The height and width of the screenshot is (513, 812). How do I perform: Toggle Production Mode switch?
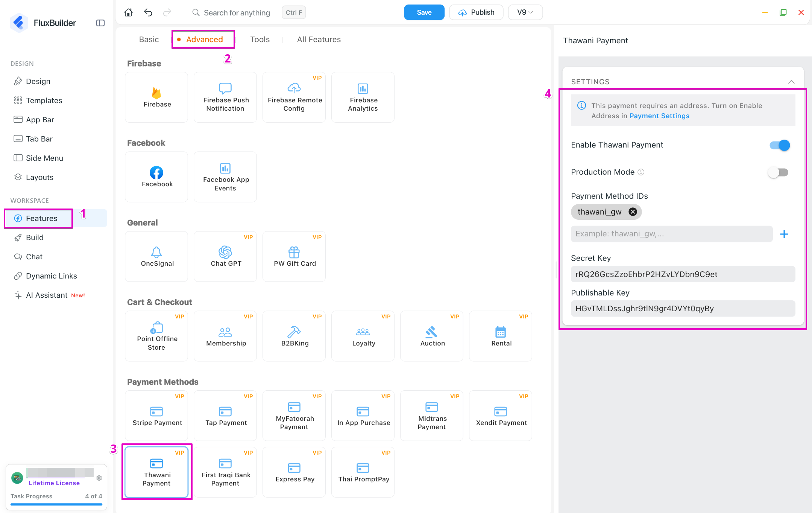pos(778,172)
